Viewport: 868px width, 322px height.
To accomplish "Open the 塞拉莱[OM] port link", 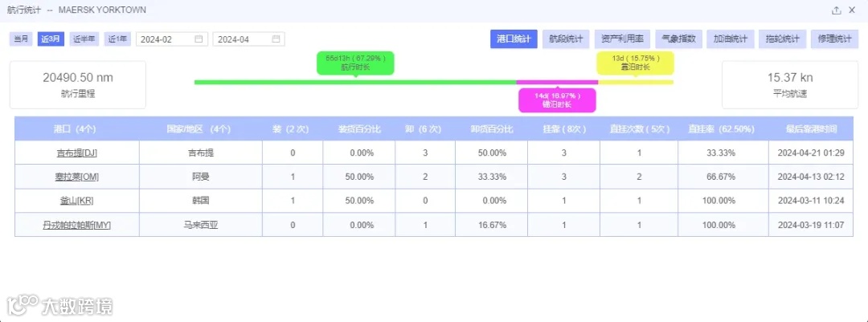I will 77,177.
